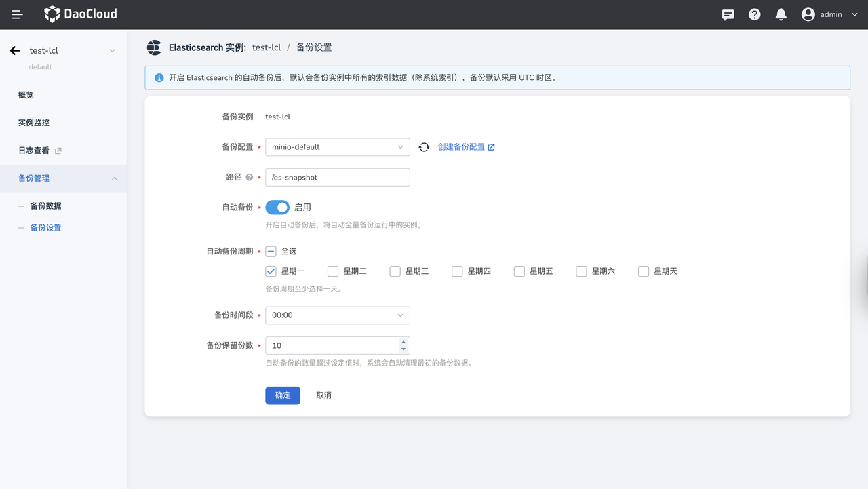Click the 确定 confirm button

(282, 395)
